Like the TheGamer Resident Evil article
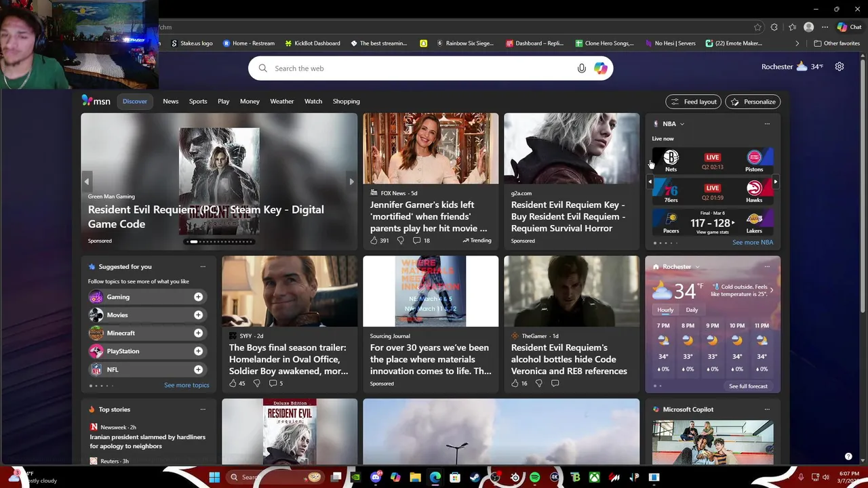This screenshot has height=488, width=868. pyautogui.click(x=515, y=384)
